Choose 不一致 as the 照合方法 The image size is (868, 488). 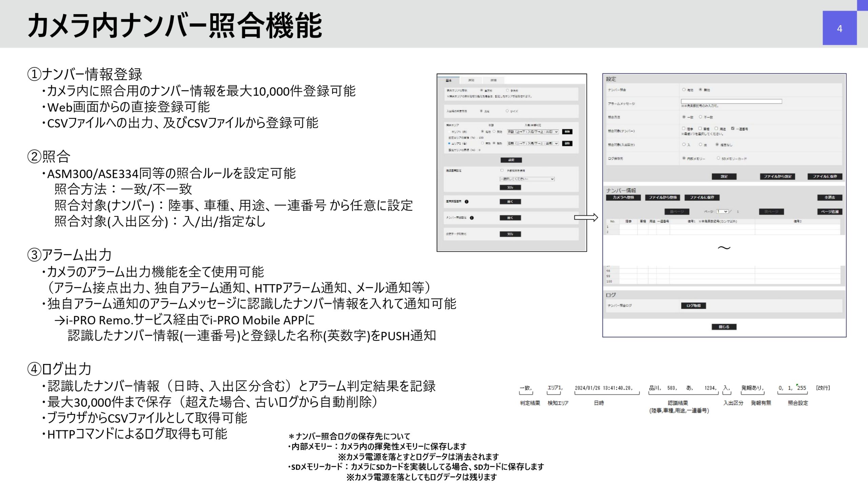(x=700, y=118)
